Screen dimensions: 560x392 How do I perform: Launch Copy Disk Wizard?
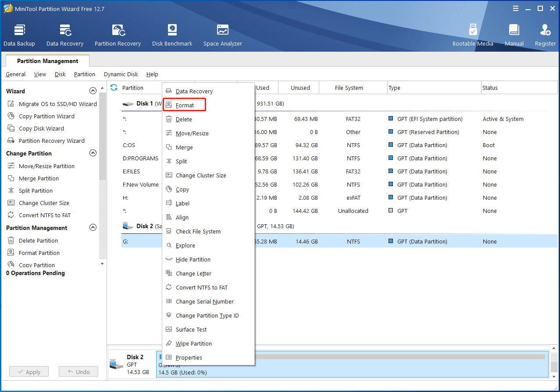(36, 128)
